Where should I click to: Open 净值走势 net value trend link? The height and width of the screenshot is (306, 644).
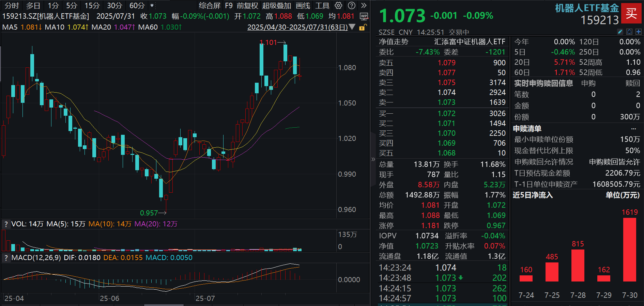[x=393, y=42]
